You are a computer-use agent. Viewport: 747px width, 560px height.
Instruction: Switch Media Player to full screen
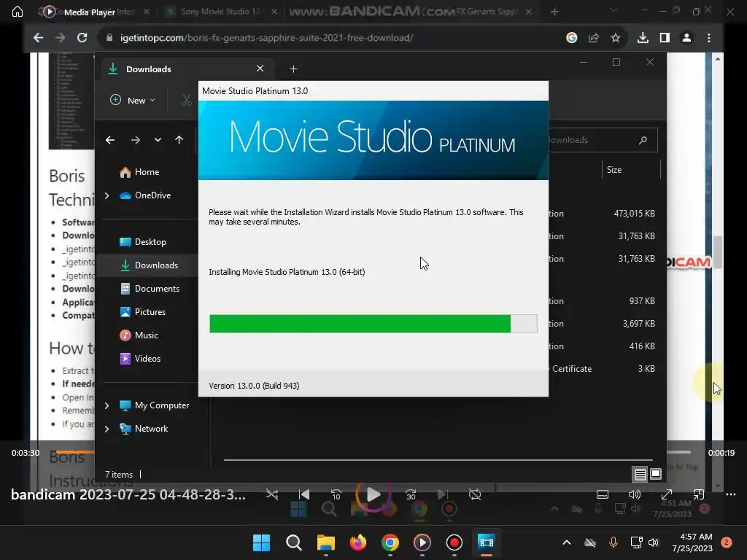pos(667,494)
